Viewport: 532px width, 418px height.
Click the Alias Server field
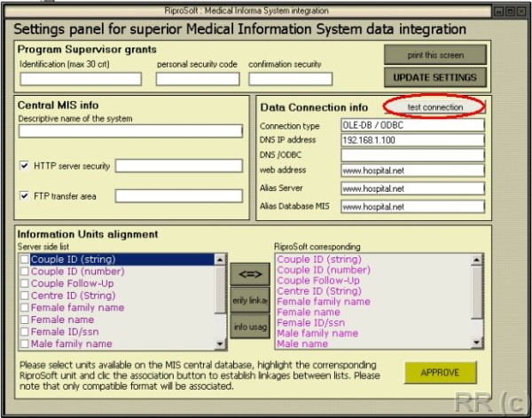[x=413, y=188]
